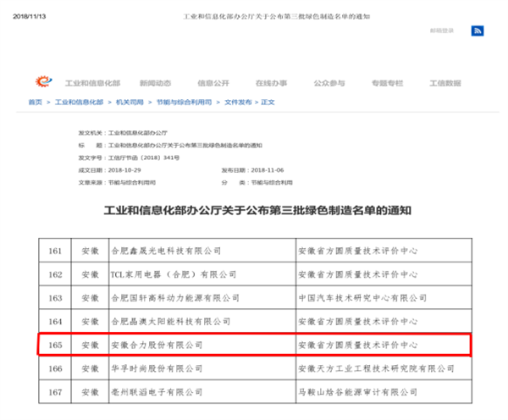Click 工业和信息化部 breadcrumb link

coord(79,102)
